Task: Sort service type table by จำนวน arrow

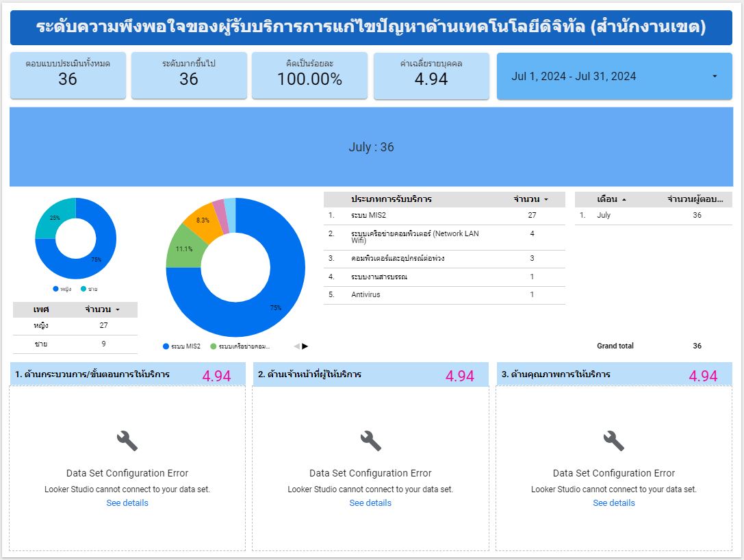Action: (546, 200)
